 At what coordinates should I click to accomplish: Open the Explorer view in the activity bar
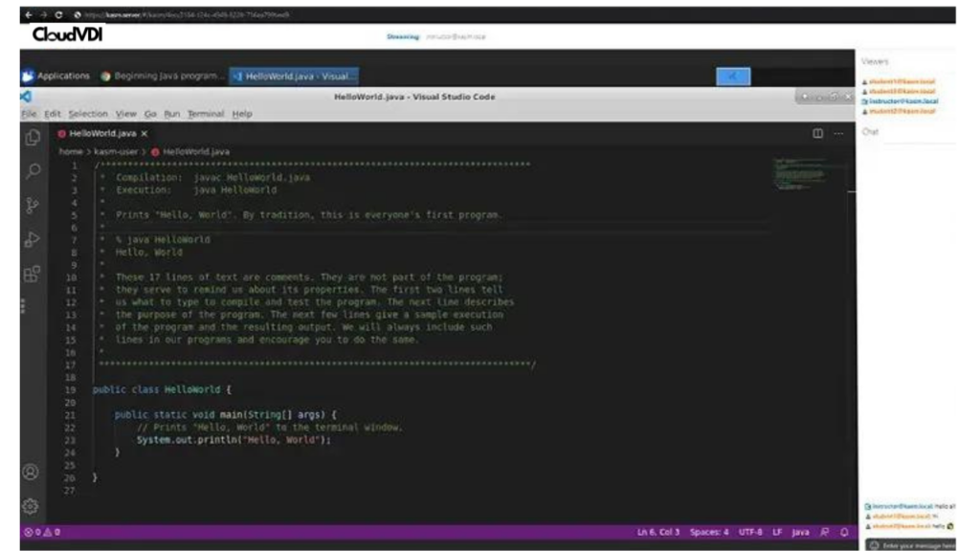(33, 137)
